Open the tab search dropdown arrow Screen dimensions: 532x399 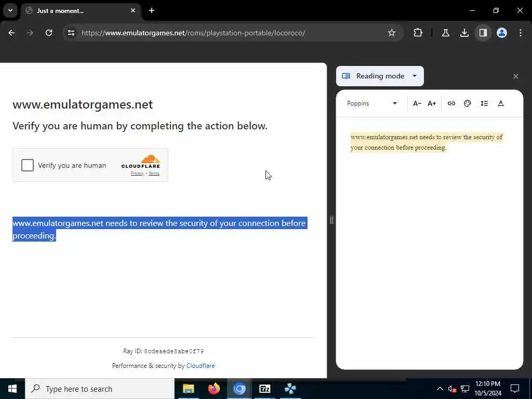[x=10, y=10]
